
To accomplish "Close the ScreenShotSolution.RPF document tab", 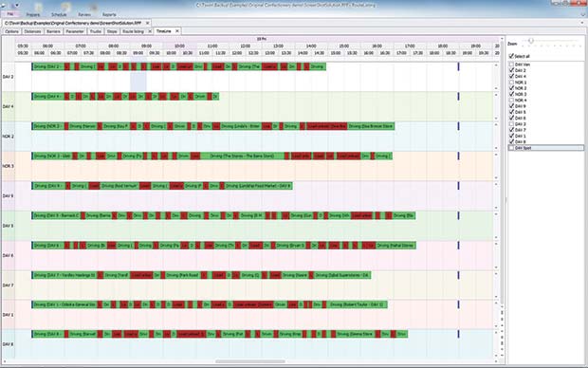I will pos(147,23).
